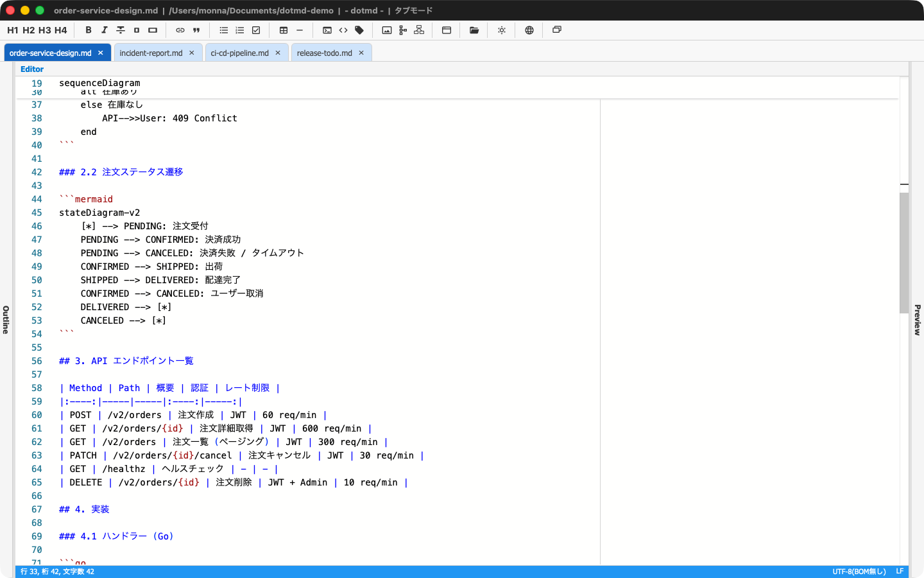Insert a task checklist

pyautogui.click(x=256, y=30)
